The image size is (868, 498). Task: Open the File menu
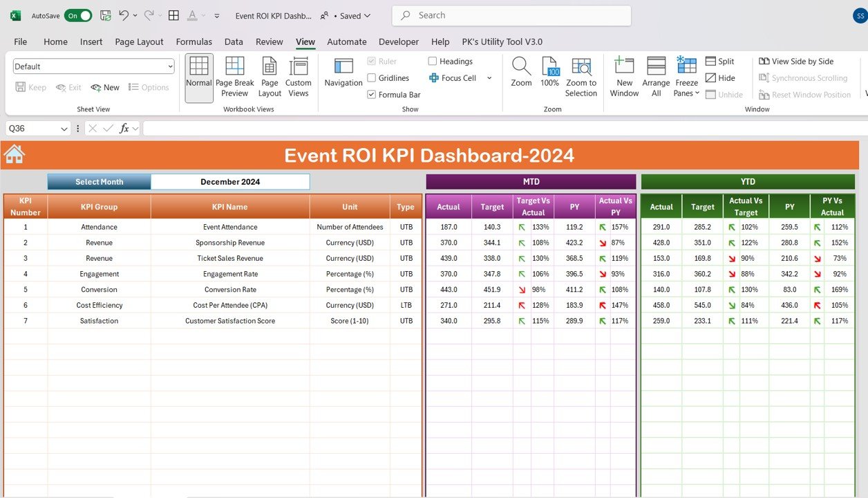21,41
